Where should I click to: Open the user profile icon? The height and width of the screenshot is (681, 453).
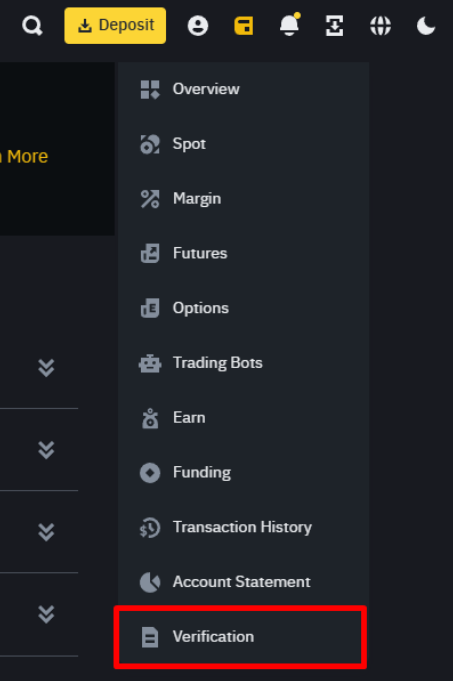pos(198,26)
